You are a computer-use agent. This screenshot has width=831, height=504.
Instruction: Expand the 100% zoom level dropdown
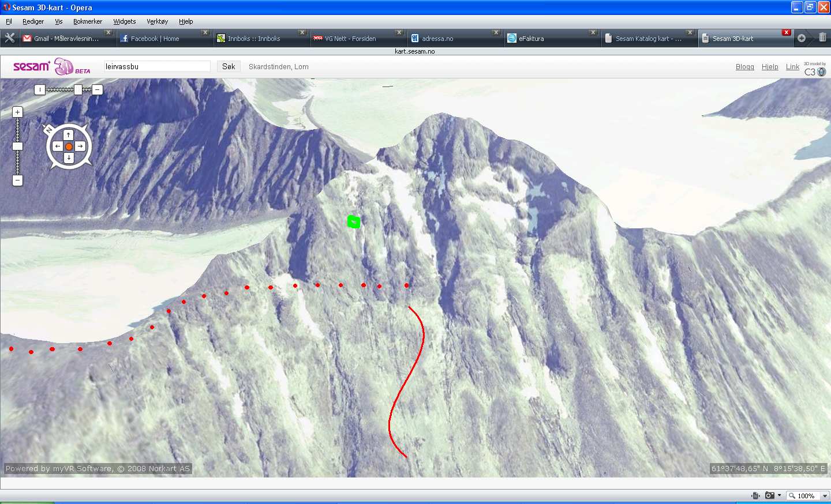coord(825,496)
